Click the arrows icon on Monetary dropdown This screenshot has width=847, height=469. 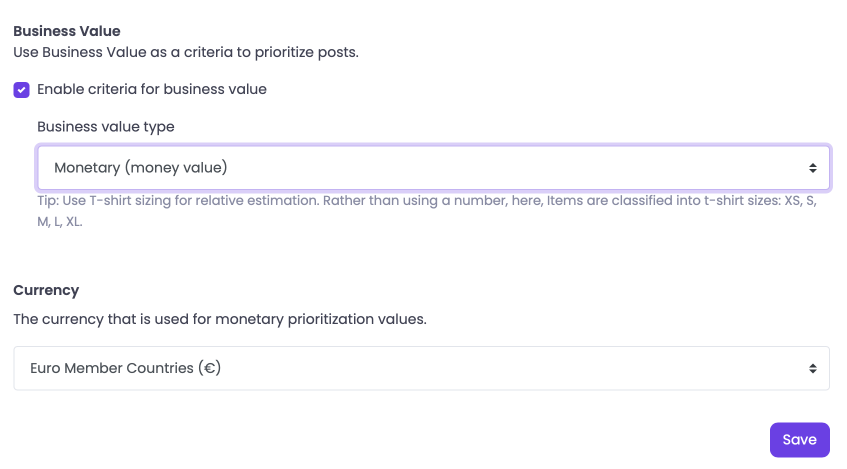(x=813, y=167)
